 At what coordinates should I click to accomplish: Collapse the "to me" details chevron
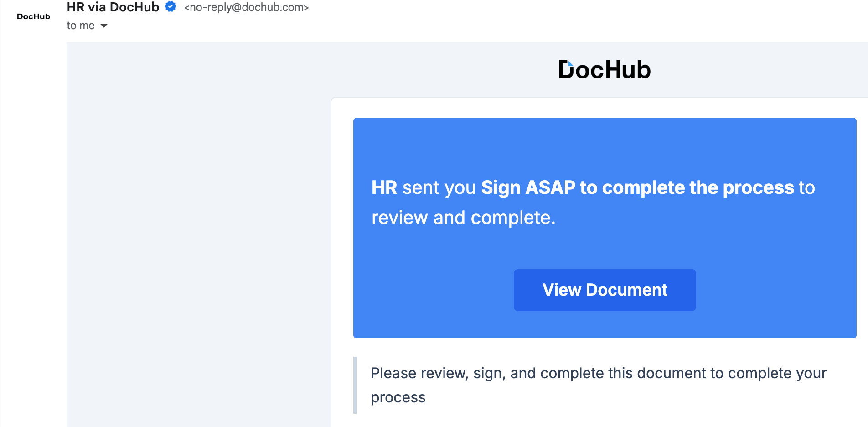tap(104, 26)
